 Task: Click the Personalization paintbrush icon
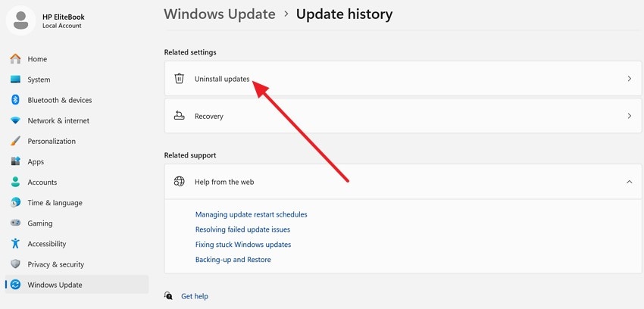15,141
